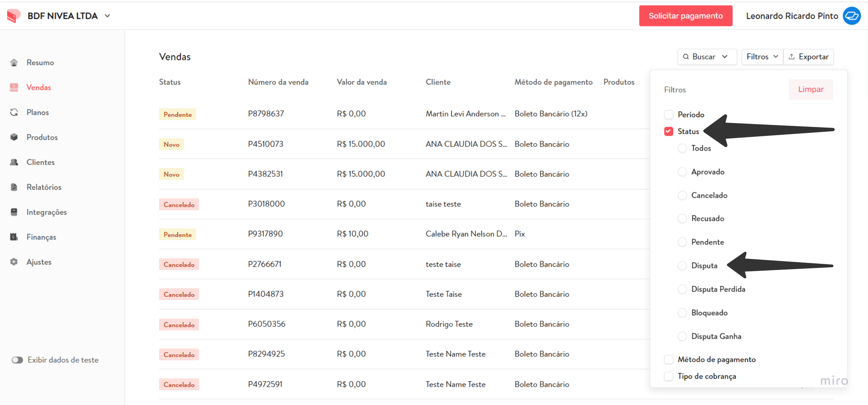Image resolution: width=868 pixels, height=405 pixels.
Task: Click the Vendas sidebar icon
Action: 14,88
